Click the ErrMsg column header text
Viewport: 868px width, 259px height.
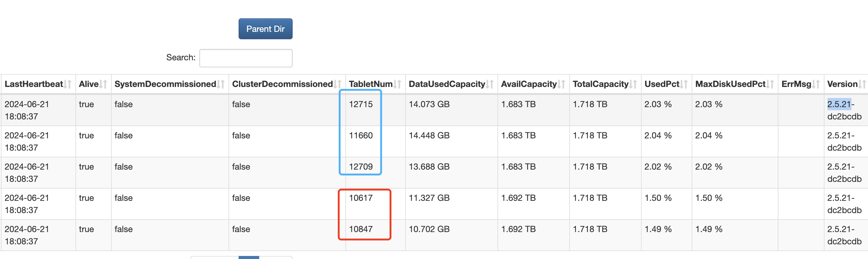coord(796,84)
